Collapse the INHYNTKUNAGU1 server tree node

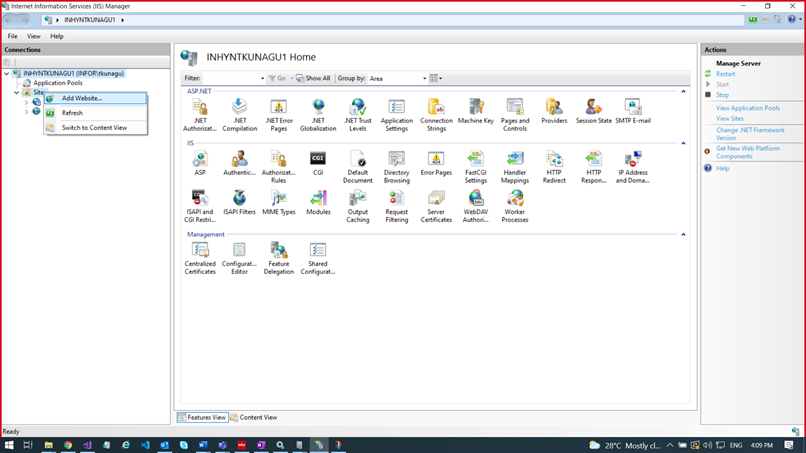pos(7,73)
